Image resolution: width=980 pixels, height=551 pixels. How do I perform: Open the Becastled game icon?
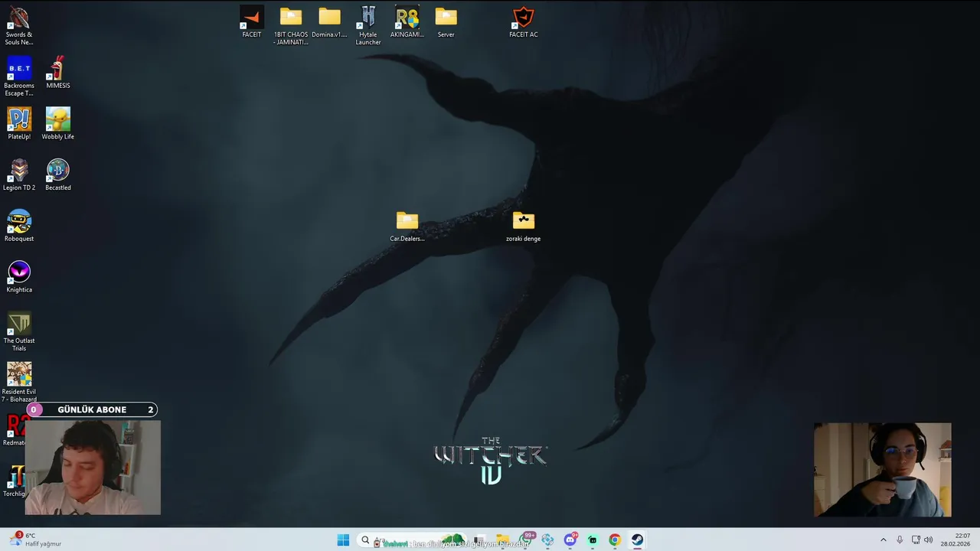57,175
